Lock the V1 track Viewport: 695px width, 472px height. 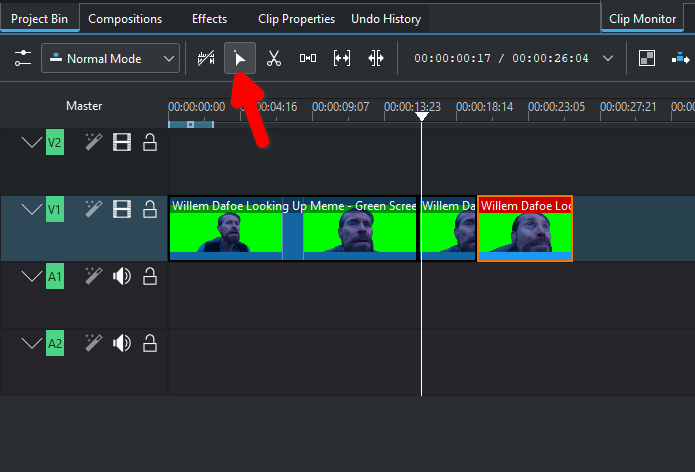150,209
